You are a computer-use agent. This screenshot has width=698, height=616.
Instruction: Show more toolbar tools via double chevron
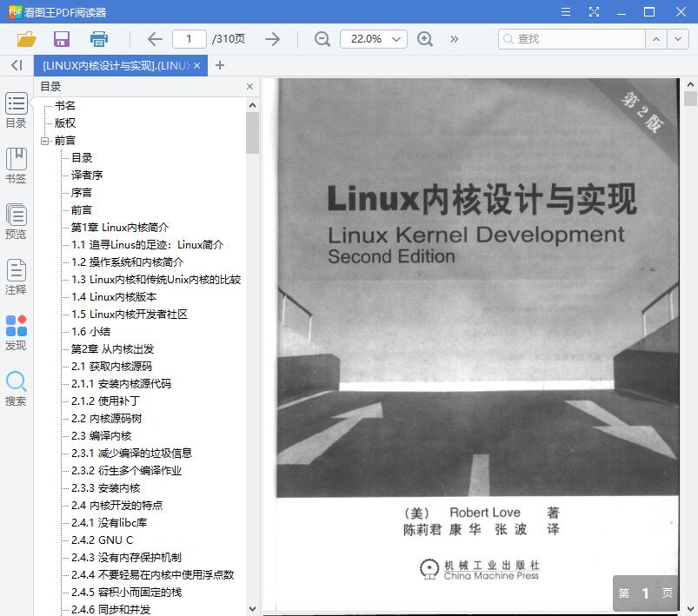(x=454, y=39)
